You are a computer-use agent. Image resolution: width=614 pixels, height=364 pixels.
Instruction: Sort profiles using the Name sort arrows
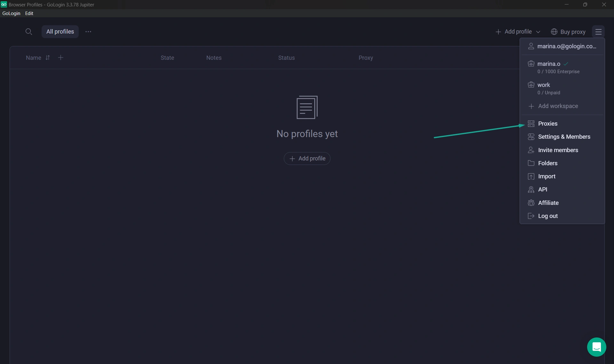pyautogui.click(x=48, y=58)
